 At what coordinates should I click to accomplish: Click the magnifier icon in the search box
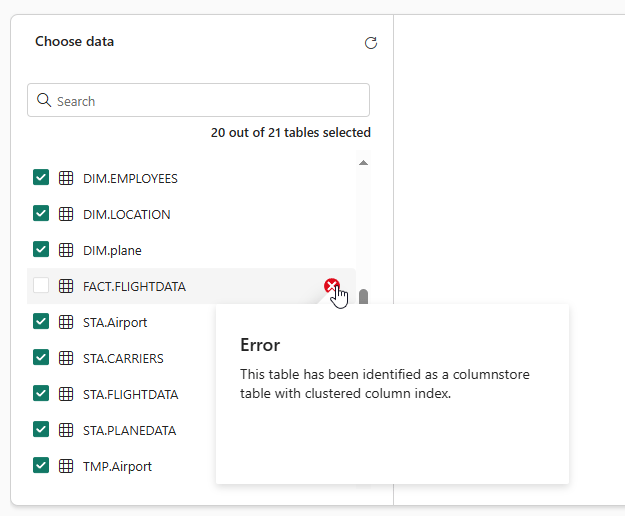[44, 101]
